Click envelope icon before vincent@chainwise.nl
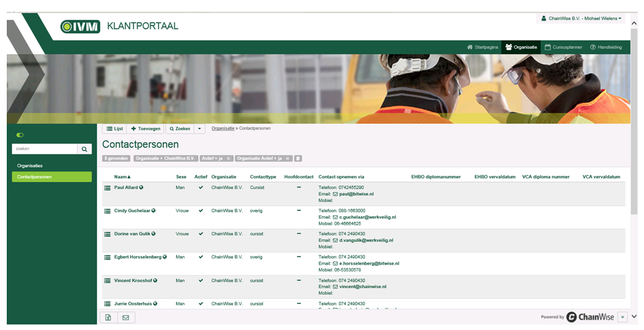Screen dimensions: 644x330 335,286
